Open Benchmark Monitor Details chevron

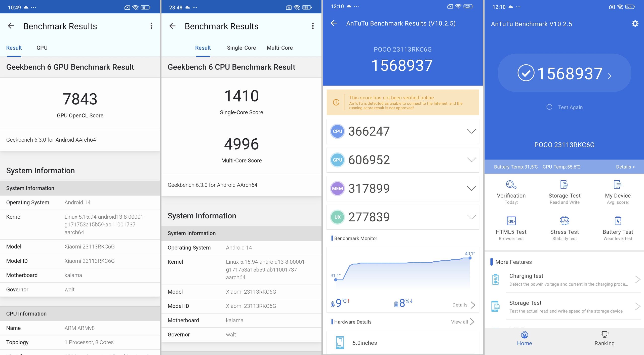[x=473, y=305]
